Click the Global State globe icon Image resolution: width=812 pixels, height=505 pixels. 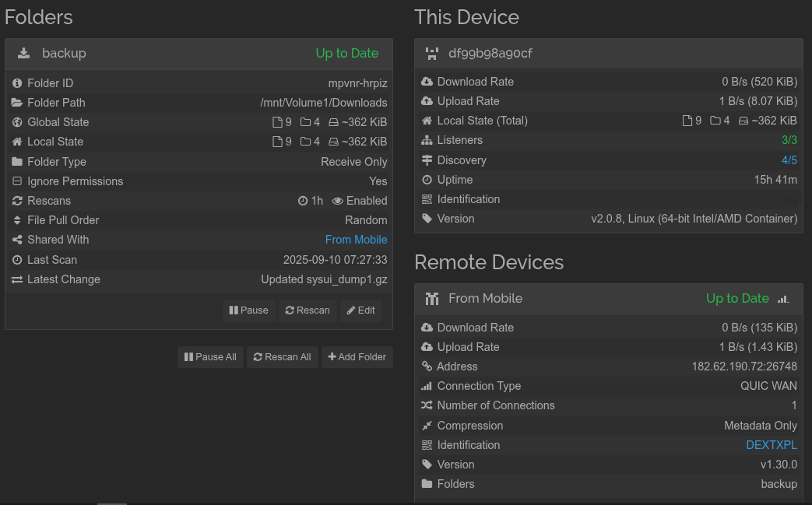pos(17,122)
